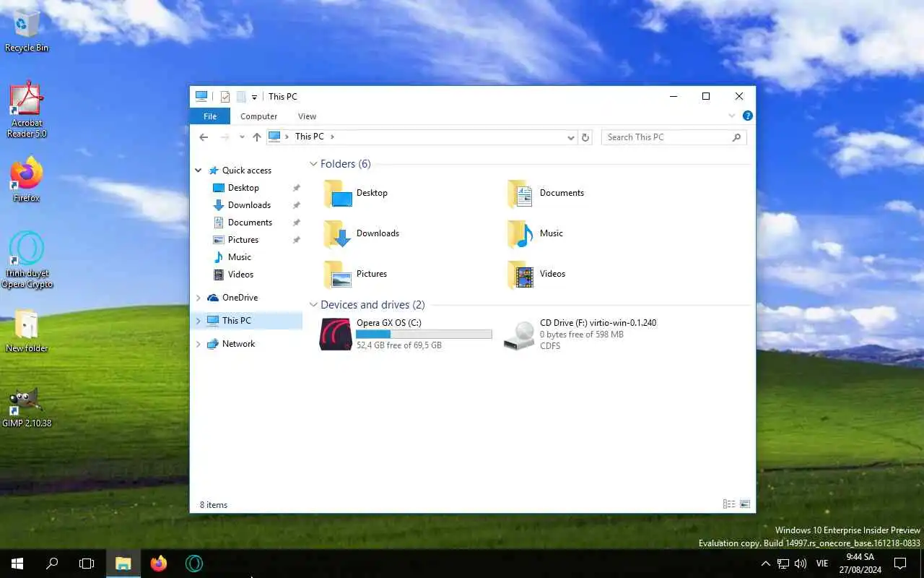Click the Opera taskbar icon
This screenshot has width=924, height=578.
pos(193,564)
